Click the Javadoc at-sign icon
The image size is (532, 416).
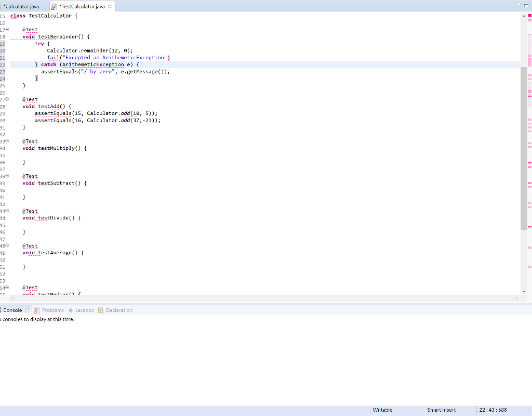[71, 310]
